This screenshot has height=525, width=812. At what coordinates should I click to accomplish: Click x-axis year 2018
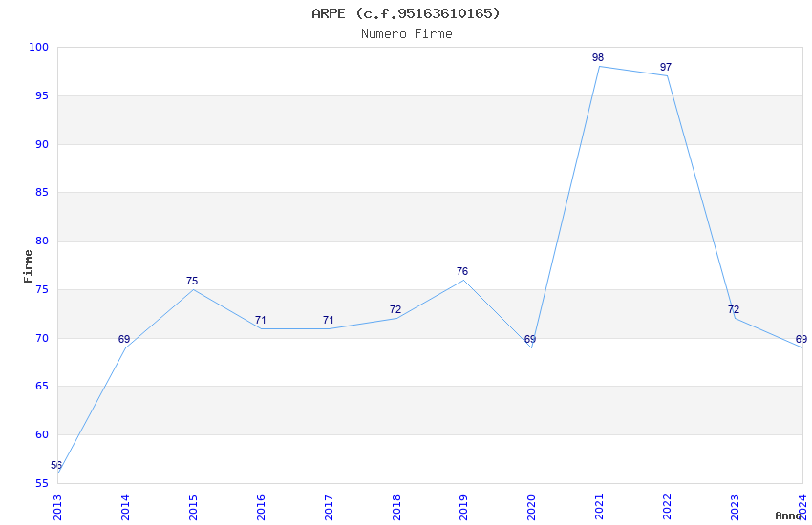pyautogui.click(x=396, y=508)
